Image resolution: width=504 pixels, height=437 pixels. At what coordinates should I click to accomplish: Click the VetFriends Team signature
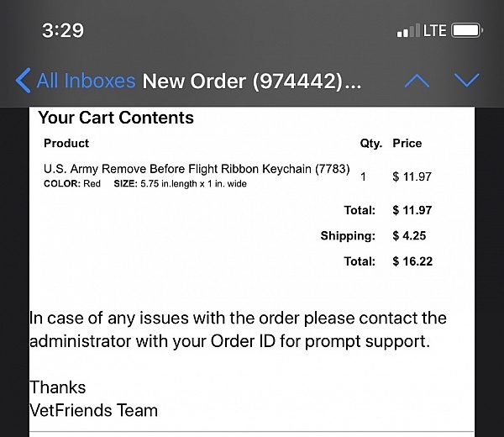click(x=93, y=411)
